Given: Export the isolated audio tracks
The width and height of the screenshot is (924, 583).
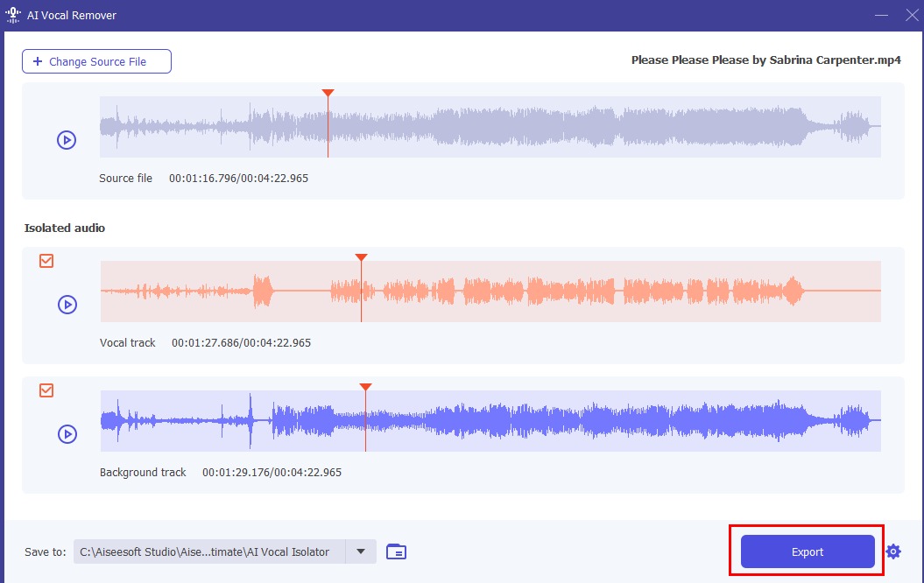Looking at the screenshot, I should (808, 551).
